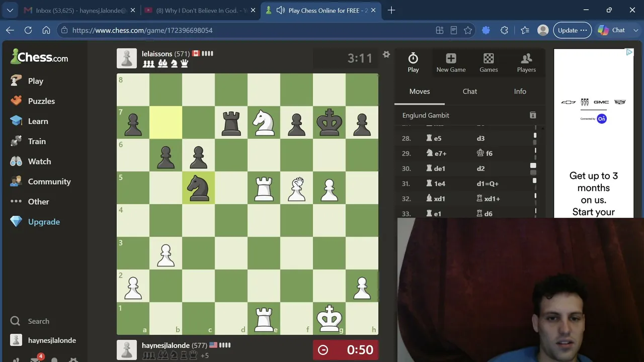This screenshot has width=644, height=362.
Task: Switch to the Chat tab
Action: [470, 92]
